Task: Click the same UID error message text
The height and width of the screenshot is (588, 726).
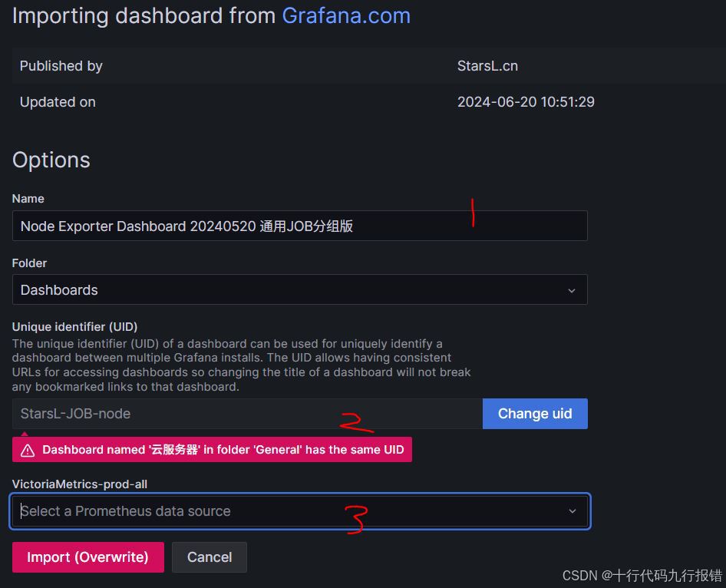Action: click(223, 450)
